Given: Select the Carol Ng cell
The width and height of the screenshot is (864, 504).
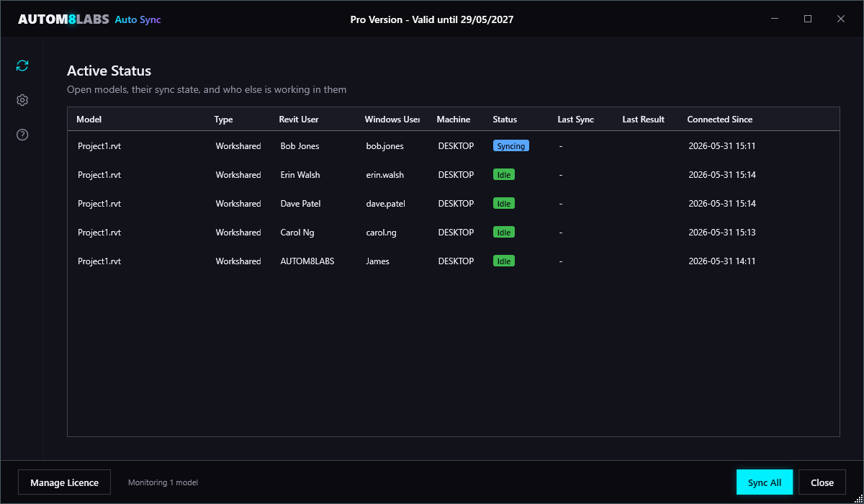Looking at the screenshot, I should tap(297, 233).
